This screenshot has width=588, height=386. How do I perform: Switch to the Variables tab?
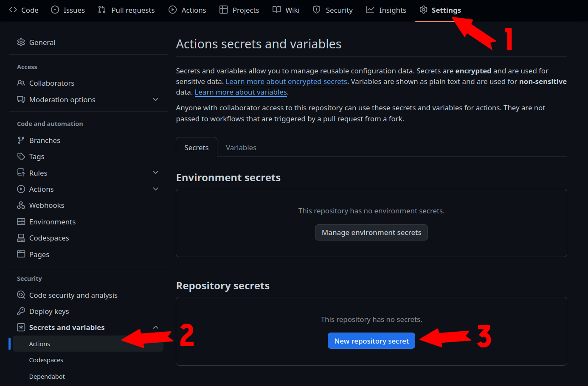pos(241,148)
